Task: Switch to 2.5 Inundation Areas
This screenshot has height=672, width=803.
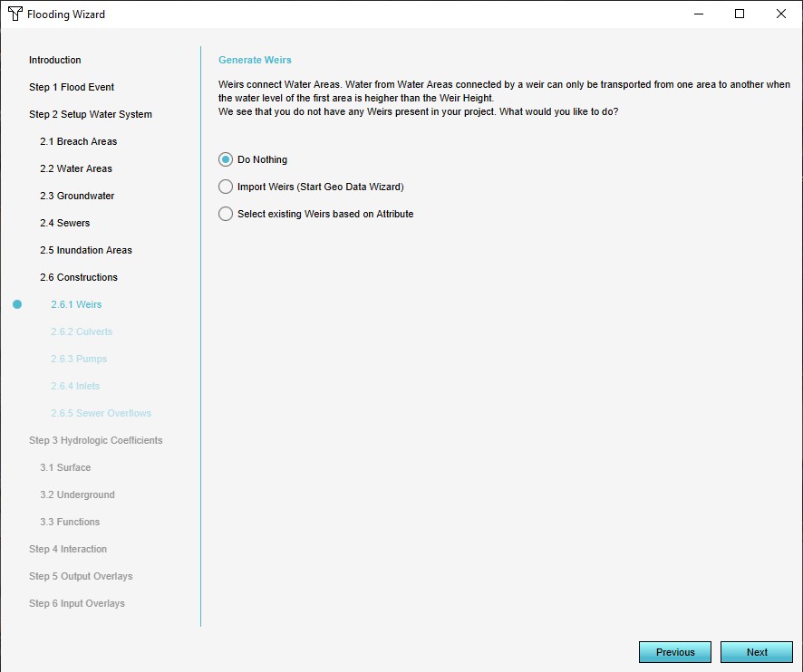Action: (x=85, y=250)
